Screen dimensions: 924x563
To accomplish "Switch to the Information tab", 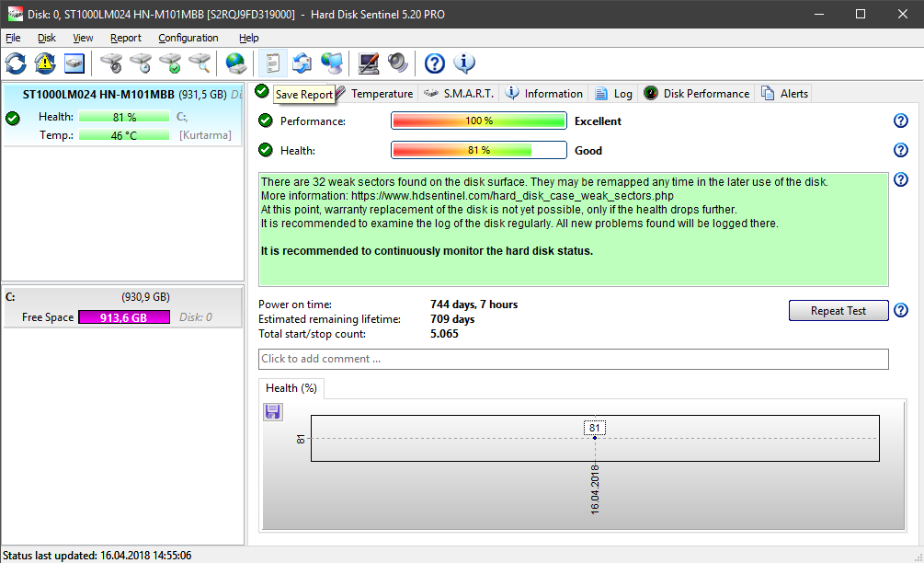I will 544,94.
